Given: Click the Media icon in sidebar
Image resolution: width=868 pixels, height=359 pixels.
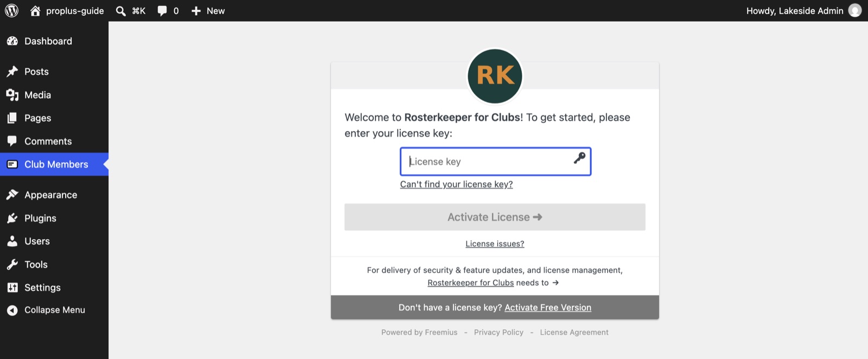Looking at the screenshot, I should (x=12, y=95).
